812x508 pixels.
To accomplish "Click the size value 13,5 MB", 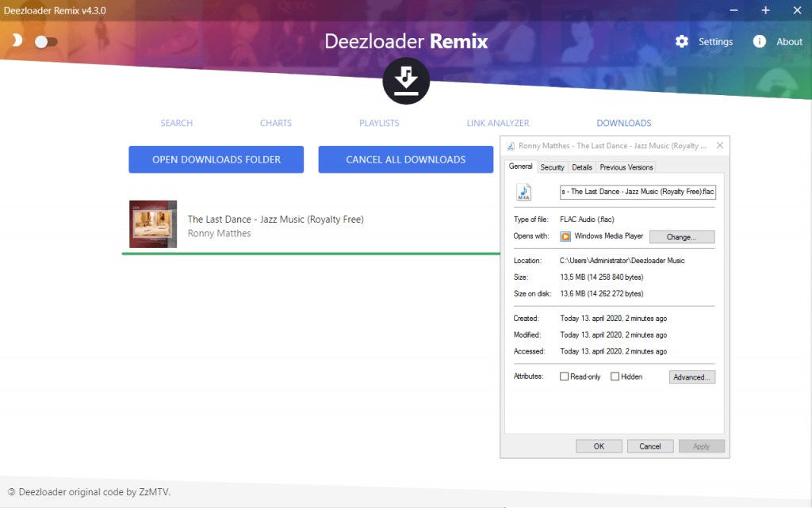I will (x=602, y=277).
